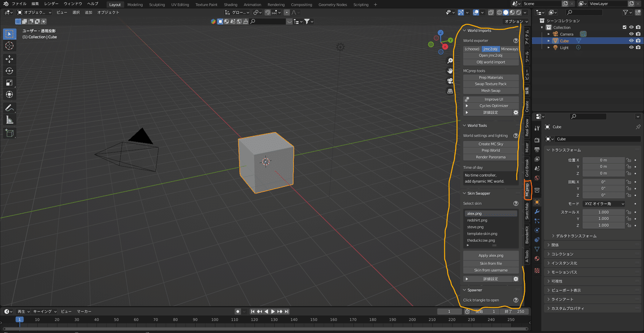Screen dimensions: 644x333
Task: Open the Geometry Nodes workspace tab
Action: (332, 4)
